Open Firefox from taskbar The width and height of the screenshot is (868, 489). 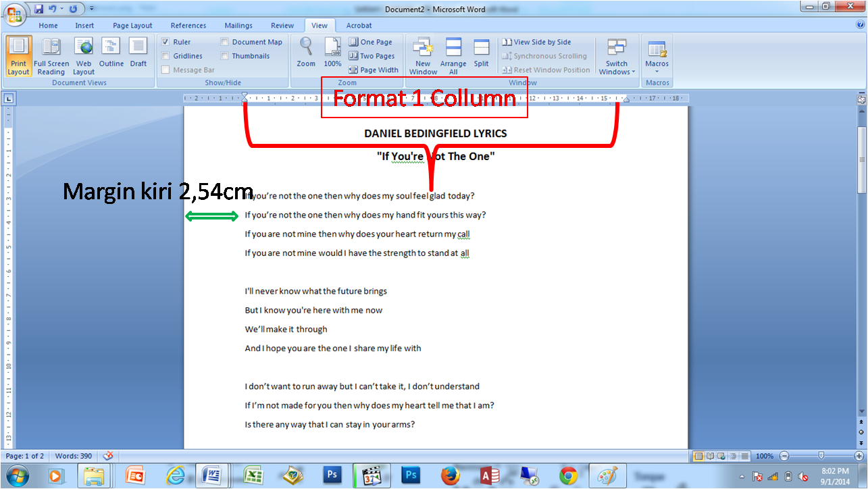pyautogui.click(x=450, y=475)
